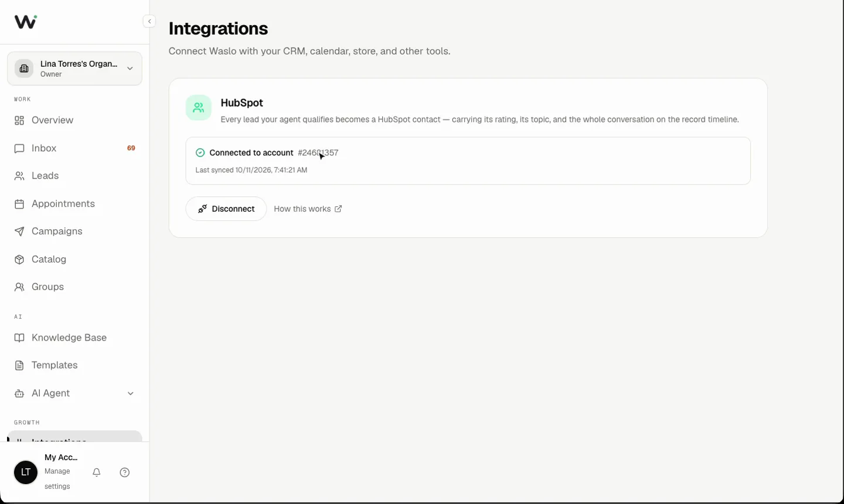Click the HubSpot card title
Image resolution: width=844 pixels, height=504 pixels.
(242, 103)
